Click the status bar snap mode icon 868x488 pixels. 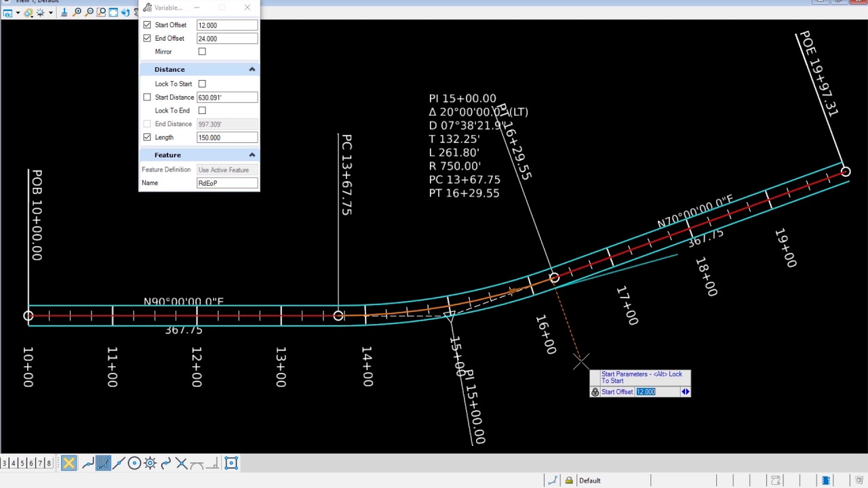click(x=553, y=480)
